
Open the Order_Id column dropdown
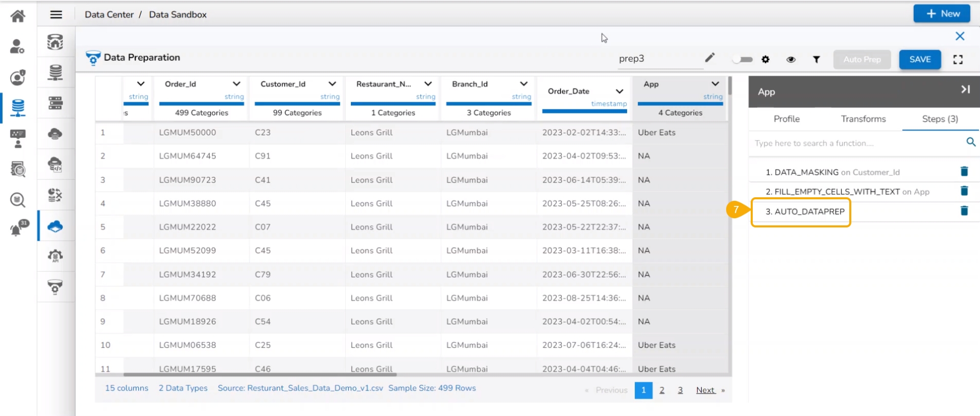pos(236,84)
